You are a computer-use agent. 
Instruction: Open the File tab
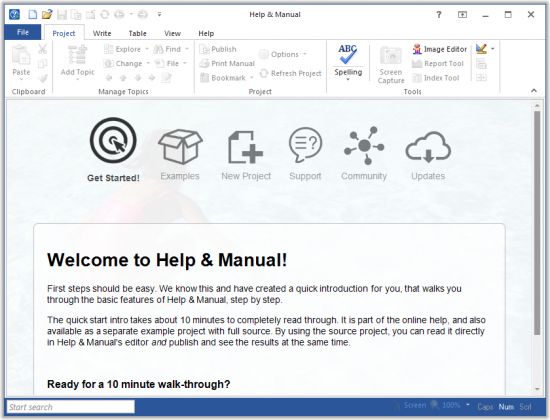23,32
